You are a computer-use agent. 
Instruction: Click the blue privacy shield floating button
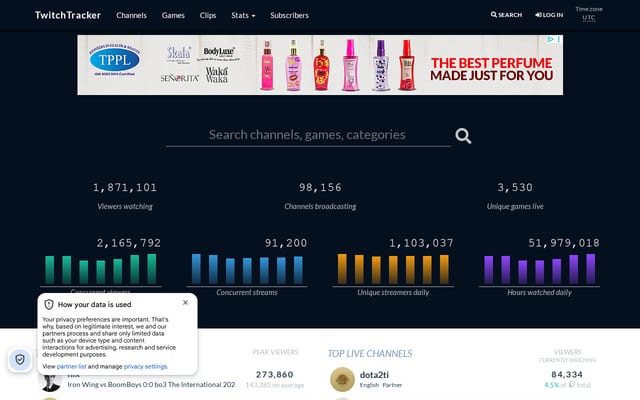click(x=20, y=360)
